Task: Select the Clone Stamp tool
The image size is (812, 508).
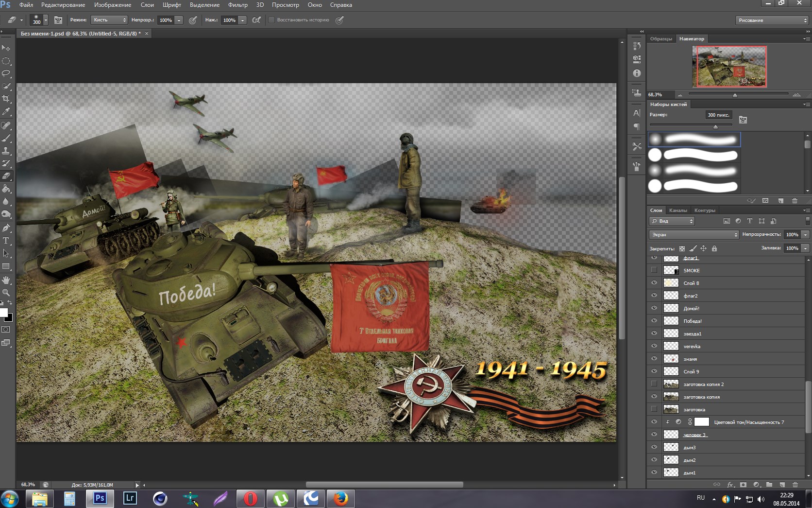Action: click(x=6, y=151)
